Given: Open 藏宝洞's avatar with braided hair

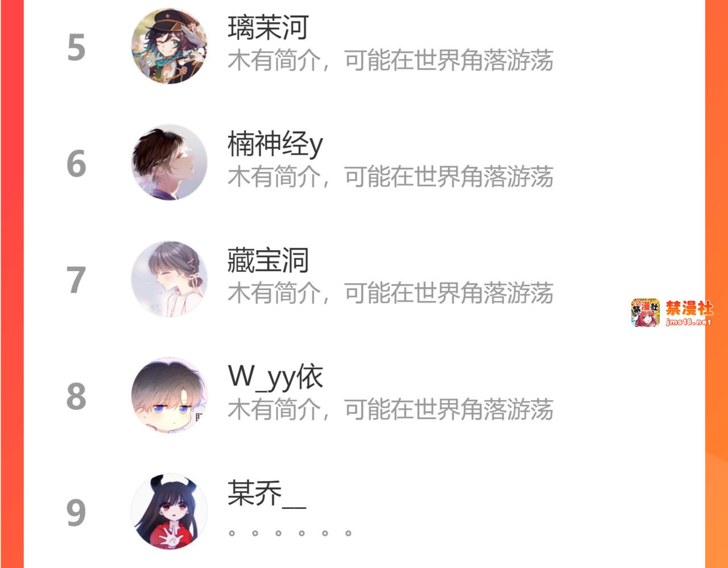Looking at the screenshot, I should pyautogui.click(x=169, y=279).
